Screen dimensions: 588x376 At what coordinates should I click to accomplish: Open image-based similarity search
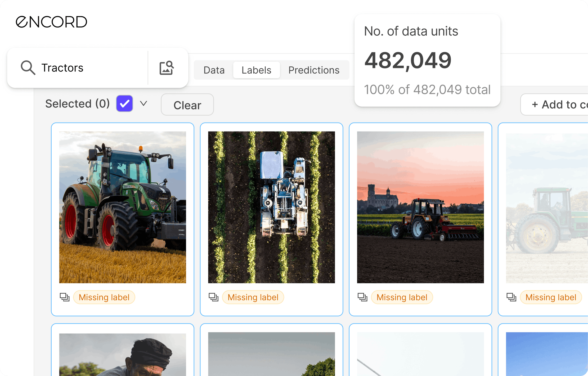(167, 68)
